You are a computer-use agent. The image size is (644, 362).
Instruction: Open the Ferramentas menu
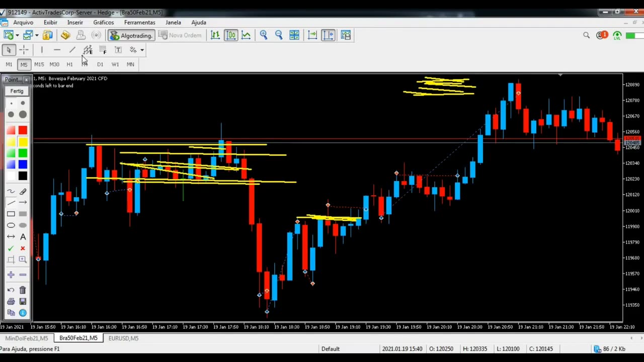coord(140,22)
